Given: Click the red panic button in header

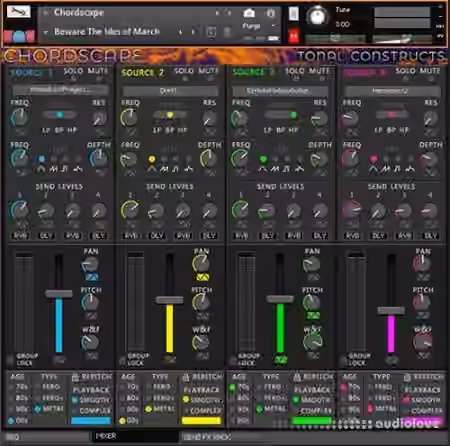Looking at the screenshot, I should coord(293,36).
